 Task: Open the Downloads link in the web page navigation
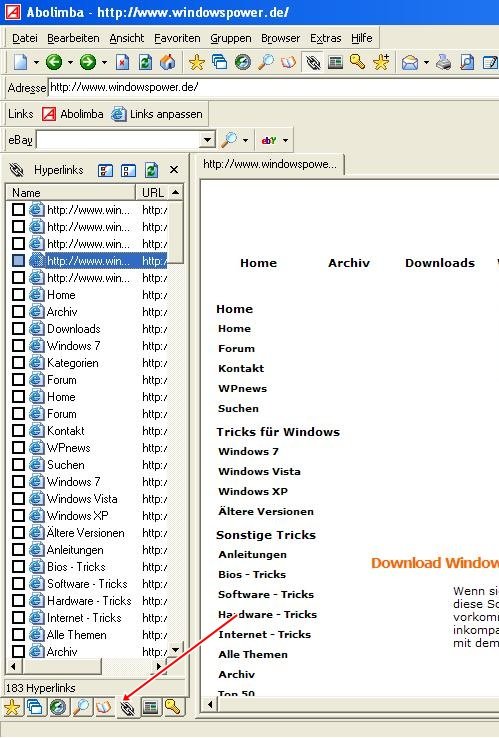440,263
